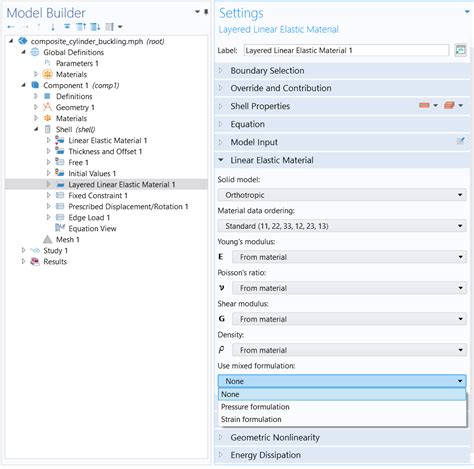Screen dimensions: 474x469
Task: Click the Equation View node icon
Action: point(60,228)
